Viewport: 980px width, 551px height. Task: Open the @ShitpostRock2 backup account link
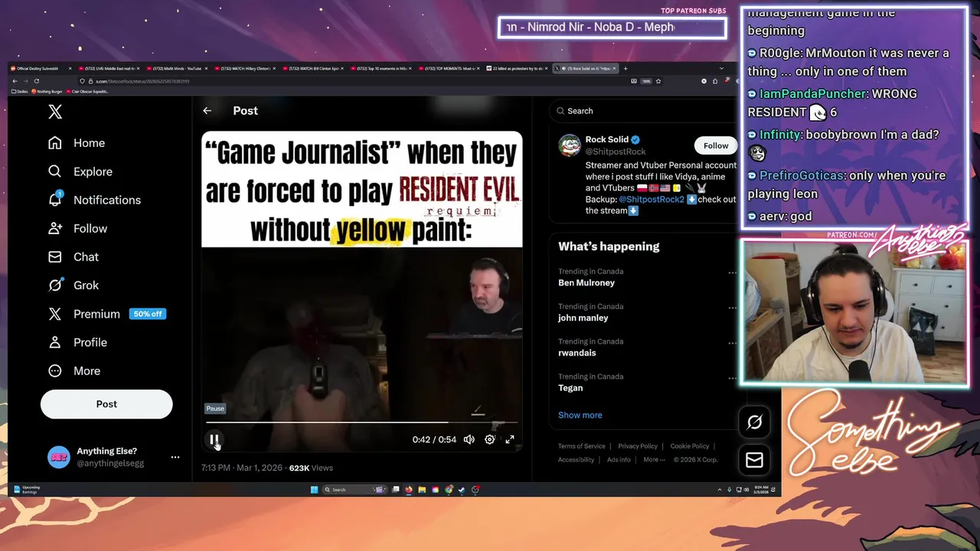pos(652,199)
